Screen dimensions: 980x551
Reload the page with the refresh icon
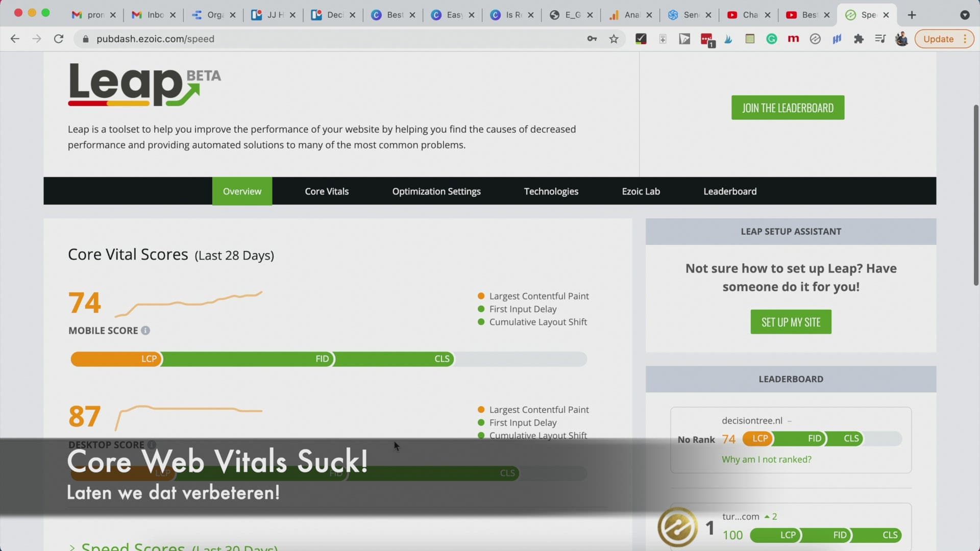(x=59, y=39)
